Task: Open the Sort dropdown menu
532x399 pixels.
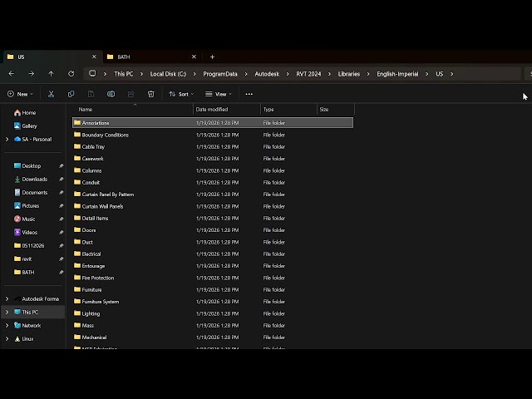Action: (x=181, y=94)
